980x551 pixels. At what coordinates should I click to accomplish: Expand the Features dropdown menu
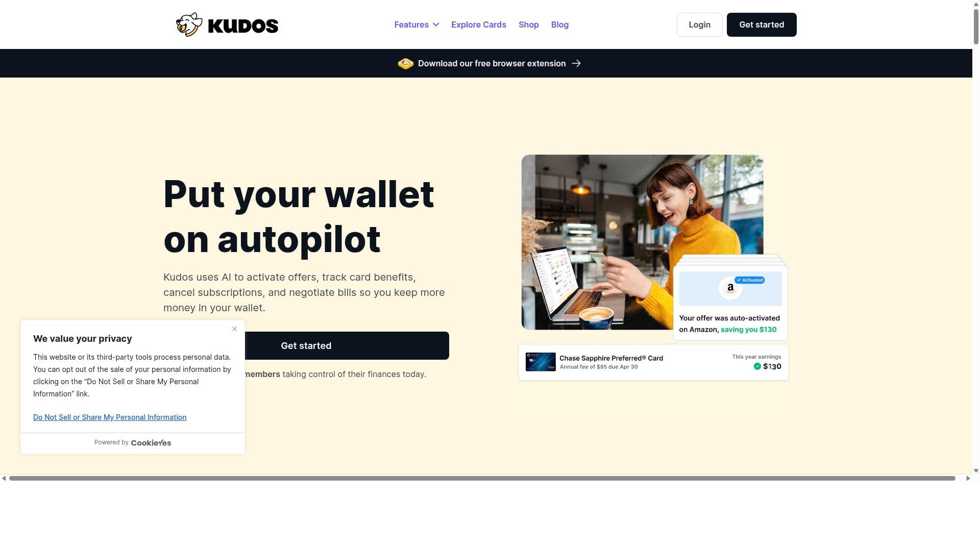[x=416, y=24]
